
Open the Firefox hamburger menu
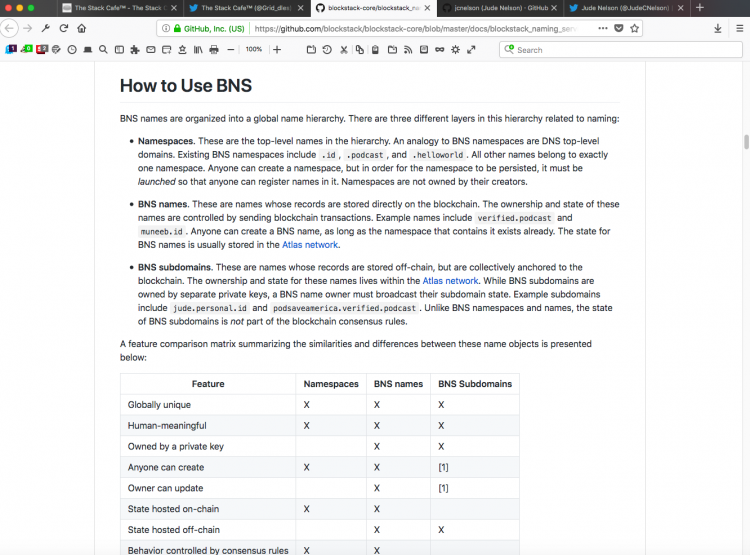click(x=739, y=29)
